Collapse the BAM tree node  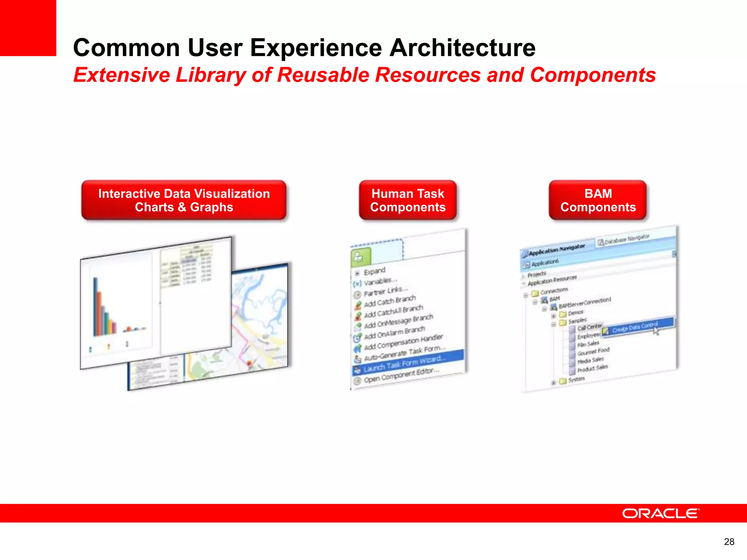coord(535,302)
